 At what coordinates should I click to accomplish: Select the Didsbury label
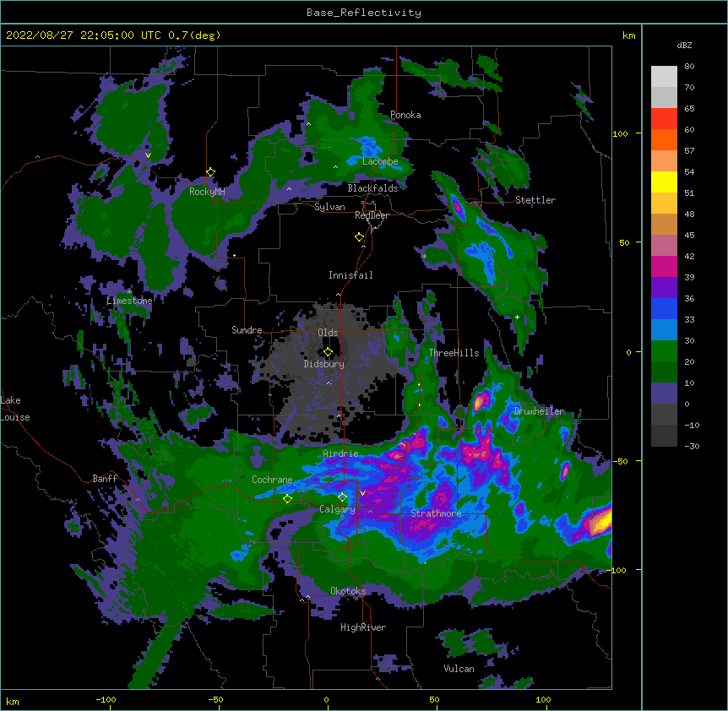coord(324,364)
